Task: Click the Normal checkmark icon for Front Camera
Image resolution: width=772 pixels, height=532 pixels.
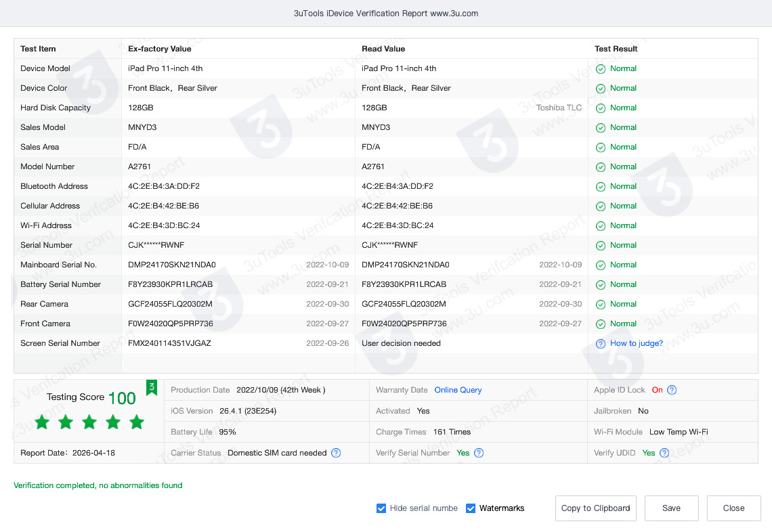Action: [600, 324]
